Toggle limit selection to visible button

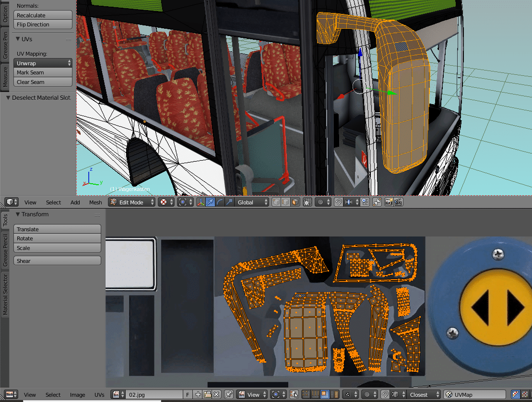click(307, 202)
